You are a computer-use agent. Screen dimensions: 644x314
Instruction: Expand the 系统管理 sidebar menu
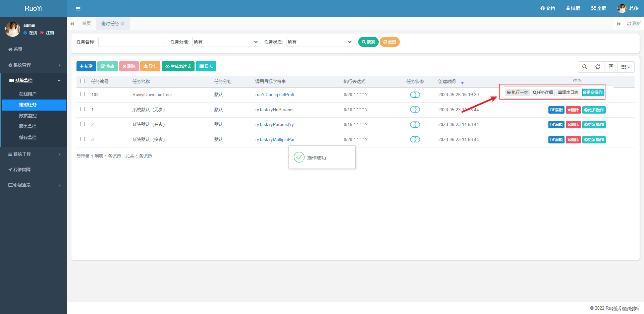pos(34,65)
